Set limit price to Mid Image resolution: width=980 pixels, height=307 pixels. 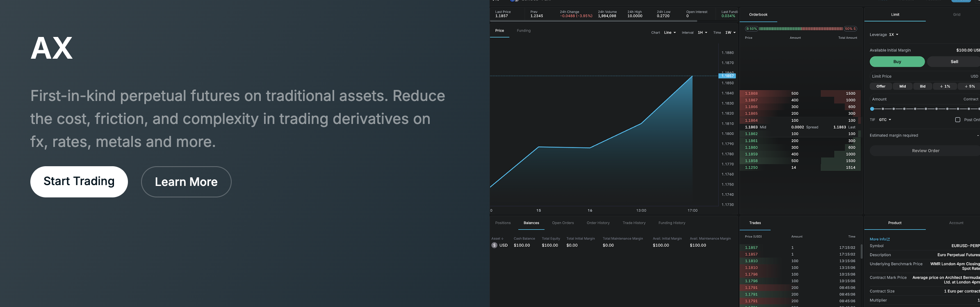coord(903,86)
